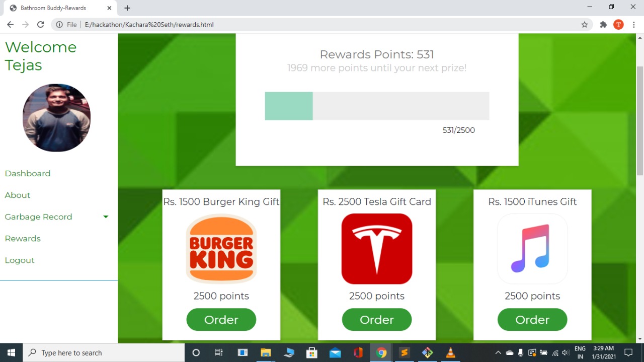Open Microsoft Store from the taskbar
644x362 pixels.
(x=312, y=352)
